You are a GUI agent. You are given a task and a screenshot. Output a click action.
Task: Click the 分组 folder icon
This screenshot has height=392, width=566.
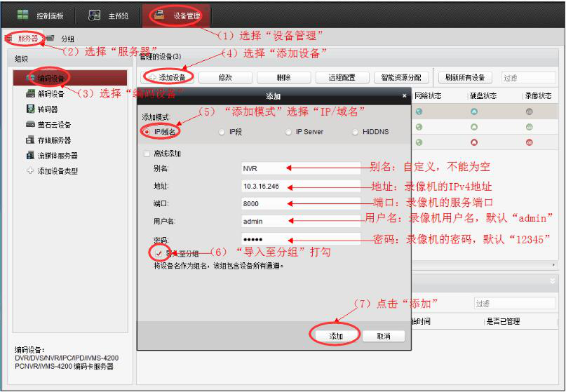click(50, 39)
